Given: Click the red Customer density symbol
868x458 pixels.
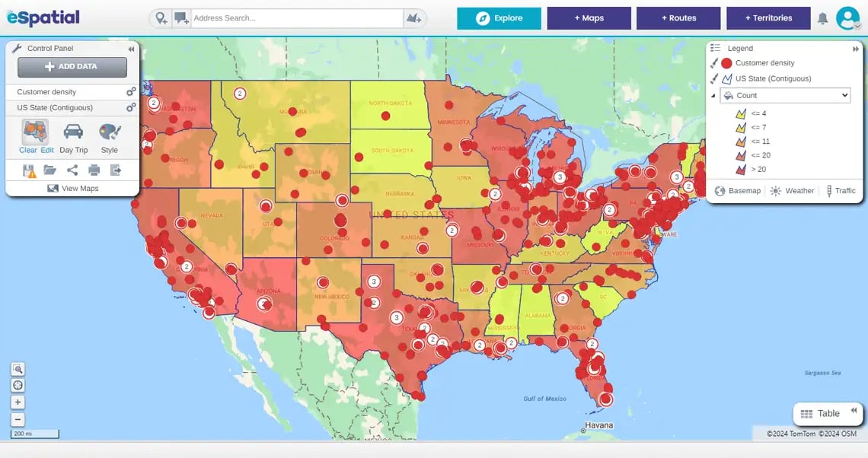Looking at the screenshot, I should point(727,63).
